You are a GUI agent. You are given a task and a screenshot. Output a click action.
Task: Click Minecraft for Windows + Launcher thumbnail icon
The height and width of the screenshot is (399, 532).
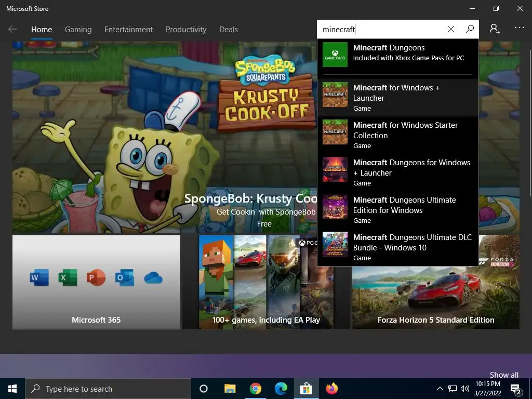click(335, 95)
